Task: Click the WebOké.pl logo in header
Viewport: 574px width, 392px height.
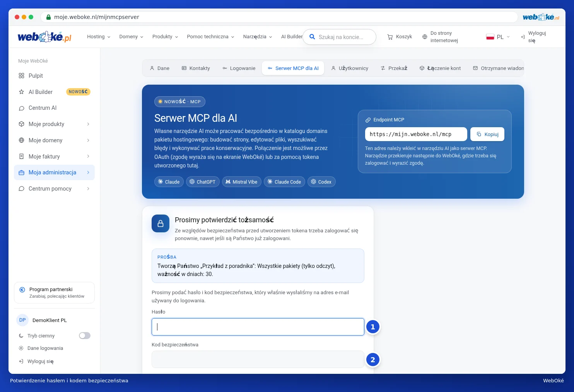Action: tap(44, 37)
